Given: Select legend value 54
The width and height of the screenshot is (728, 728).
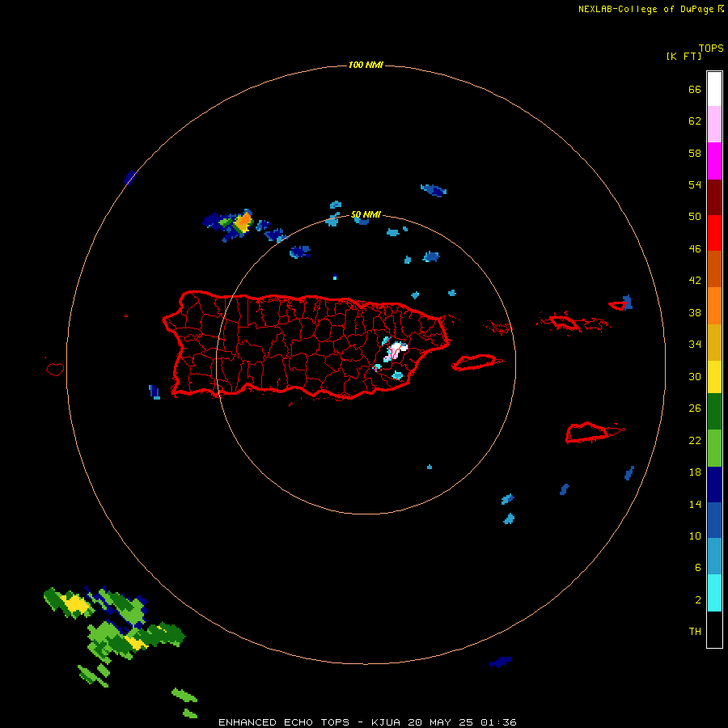Looking at the screenshot, I should click(695, 184).
